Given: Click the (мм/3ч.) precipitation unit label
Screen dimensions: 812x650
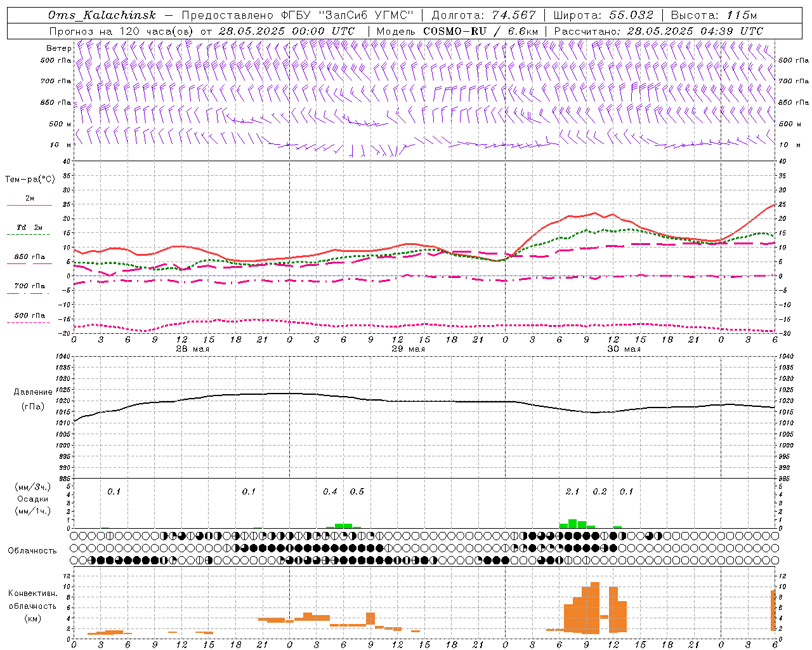Looking at the screenshot, I should (32, 487).
